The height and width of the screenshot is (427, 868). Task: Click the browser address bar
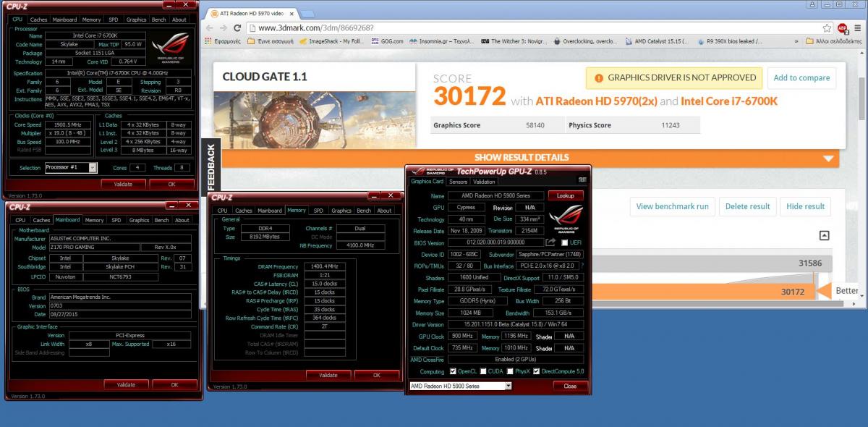(x=534, y=28)
